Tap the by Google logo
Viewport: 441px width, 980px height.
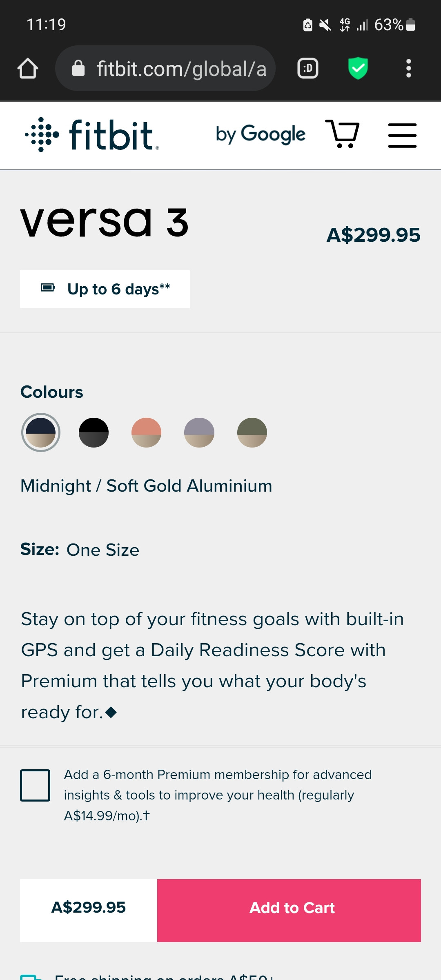click(261, 134)
